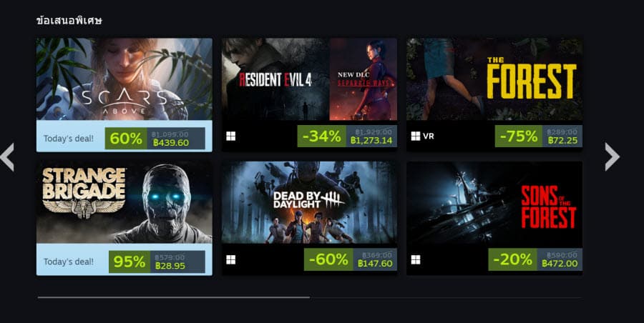
Task: Click VR label under The Forest
Action: tap(429, 136)
